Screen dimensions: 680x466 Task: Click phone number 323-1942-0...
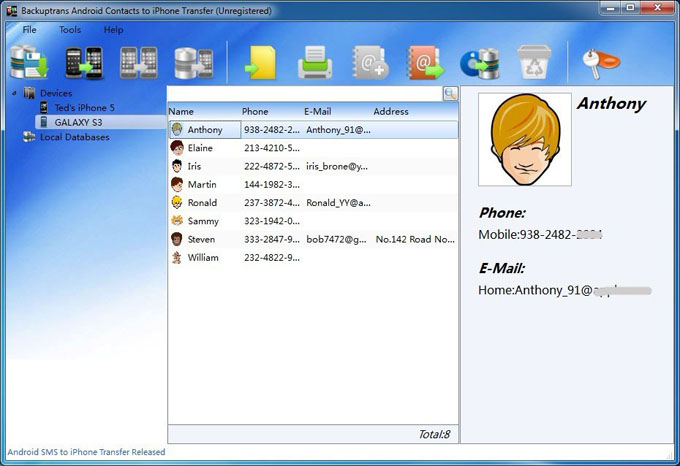271,221
